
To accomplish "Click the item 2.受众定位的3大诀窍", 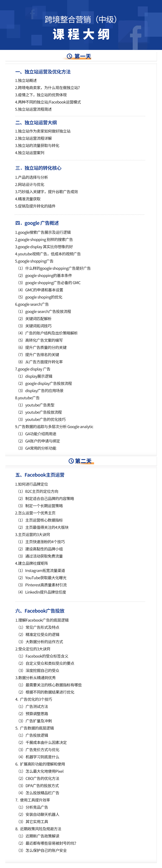I will click(x=33, y=649).
